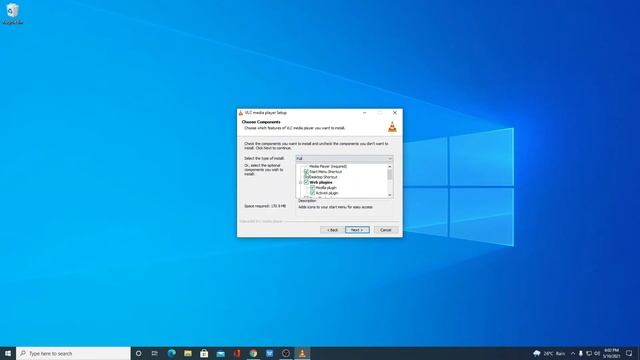The image size is (640, 360).
Task: Open the network tray icon
Action: [589, 353]
